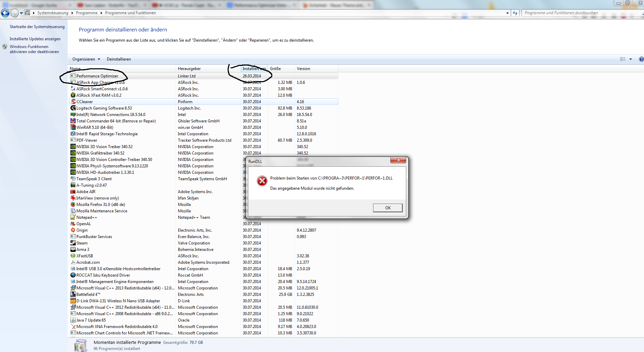The height and width of the screenshot is (352, 644).
Task: Click the IrfanView icon
Action: pos(73,198)
